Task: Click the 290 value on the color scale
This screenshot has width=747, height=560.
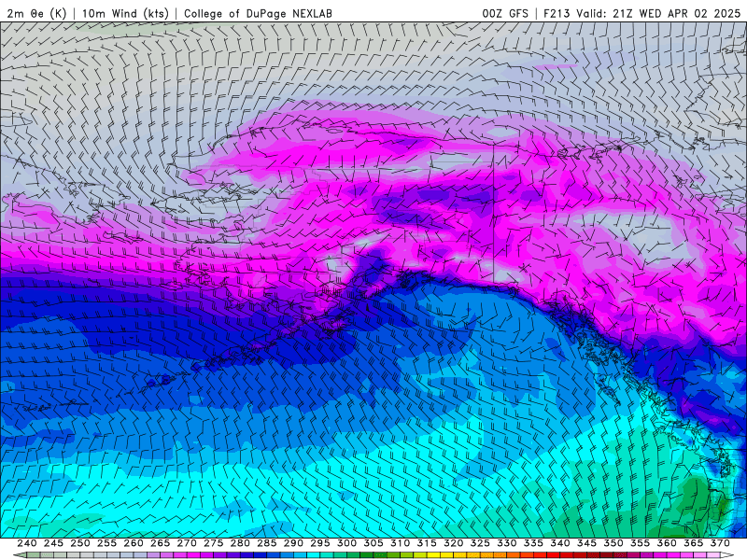Action: click(293, 543)
